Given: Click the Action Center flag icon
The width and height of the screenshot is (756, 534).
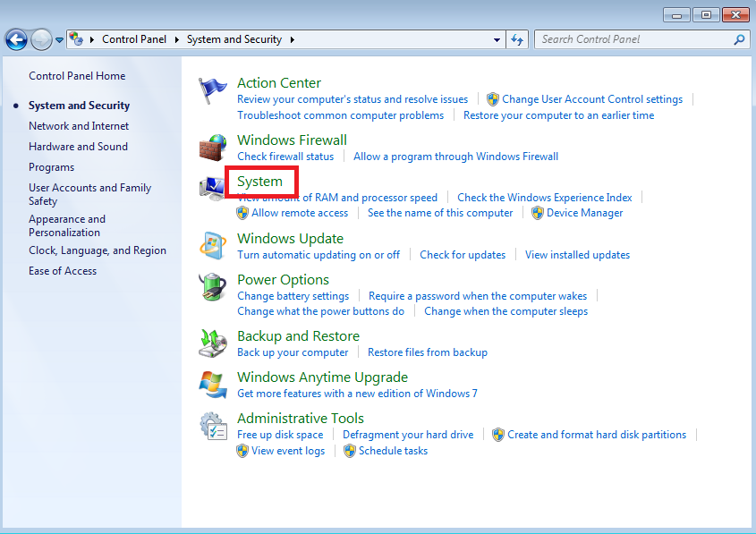Looking at the screenshot, I should coord(212,90).
